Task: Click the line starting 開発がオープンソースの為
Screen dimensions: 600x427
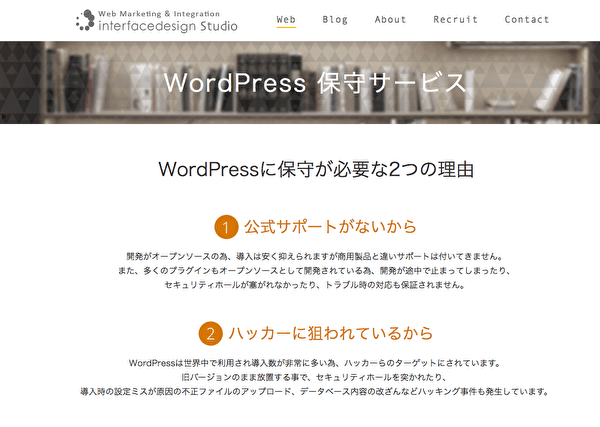Action: (x=315, y=256)
